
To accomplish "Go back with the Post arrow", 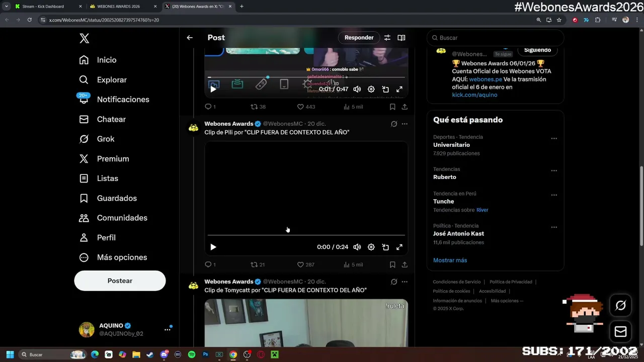I will 190,38.
